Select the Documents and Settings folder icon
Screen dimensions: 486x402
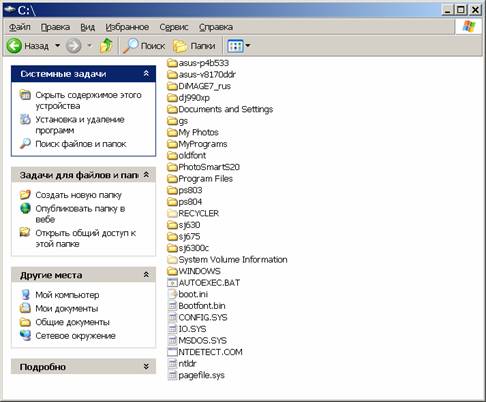point(172,109)
